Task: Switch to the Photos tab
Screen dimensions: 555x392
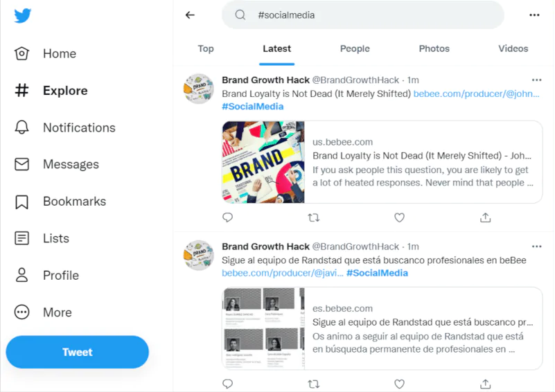Action: click(434, 48)
